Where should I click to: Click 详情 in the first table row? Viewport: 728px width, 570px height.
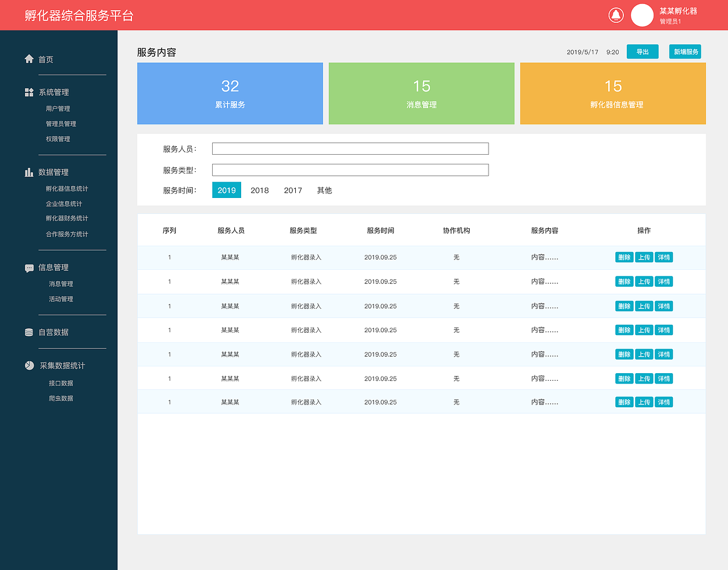click(664, 257)
